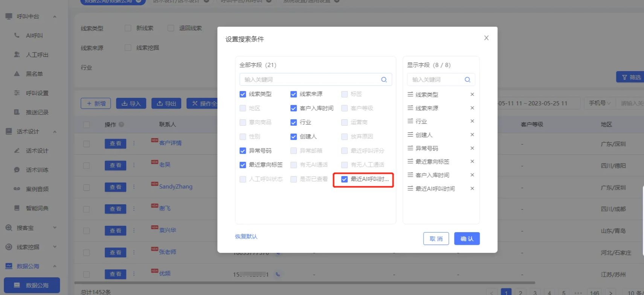
Task: Click the 导出 button
Action: 166,103
